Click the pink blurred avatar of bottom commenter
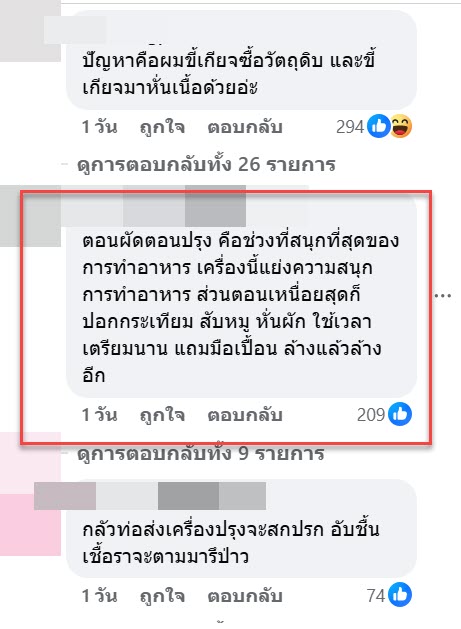Image resolution: width=461 pixels, height=629 pixels. (30, 494)
